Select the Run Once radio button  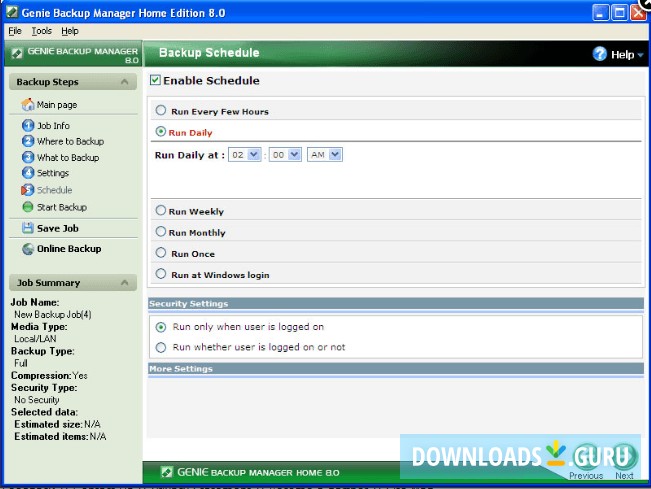click(161, 253)
